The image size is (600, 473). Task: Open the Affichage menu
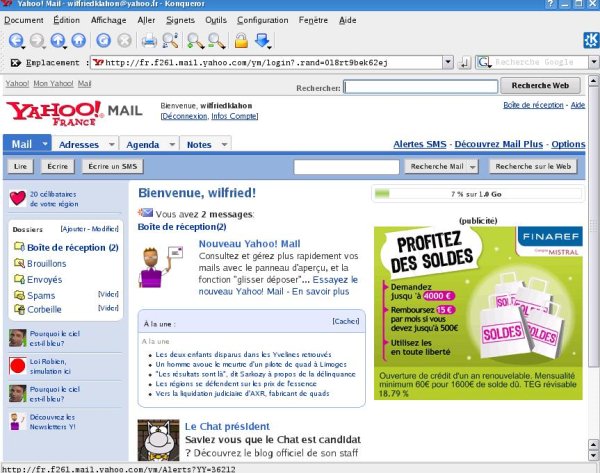pyautogui.click(x=108, y=20)
